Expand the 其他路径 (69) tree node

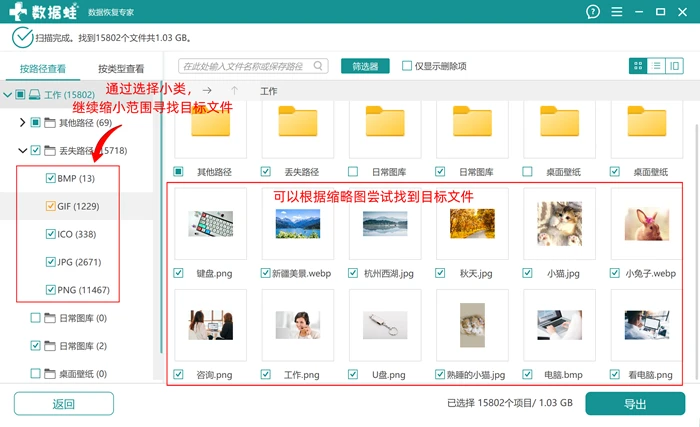click(22, 122)
